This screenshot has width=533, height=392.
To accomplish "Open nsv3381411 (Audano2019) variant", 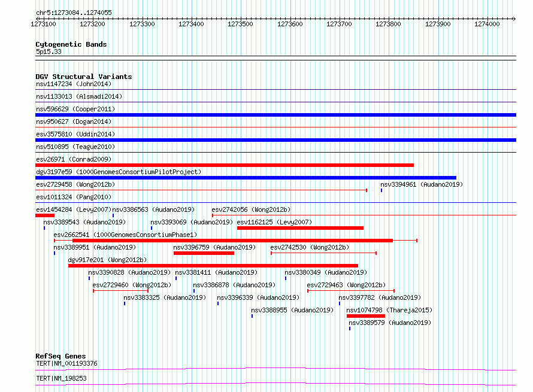I will coord(216,272).
